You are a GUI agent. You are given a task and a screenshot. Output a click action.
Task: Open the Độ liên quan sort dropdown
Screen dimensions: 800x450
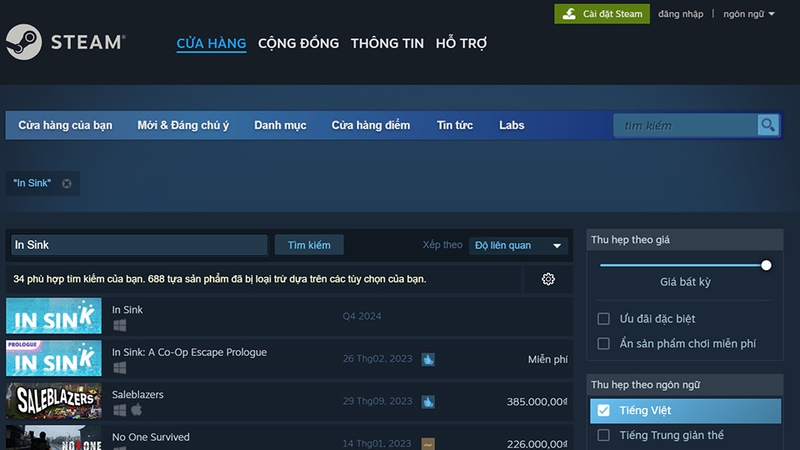click(x=518, y=245)
